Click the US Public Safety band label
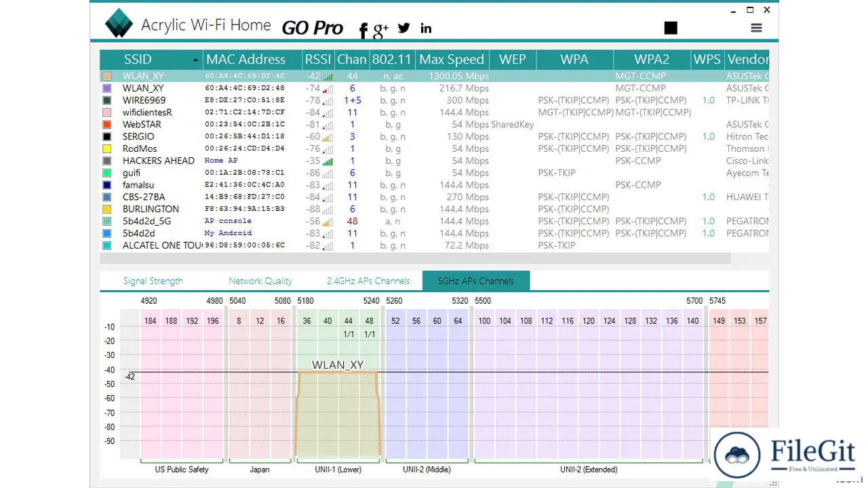868x488 pixels. (182, 469)
